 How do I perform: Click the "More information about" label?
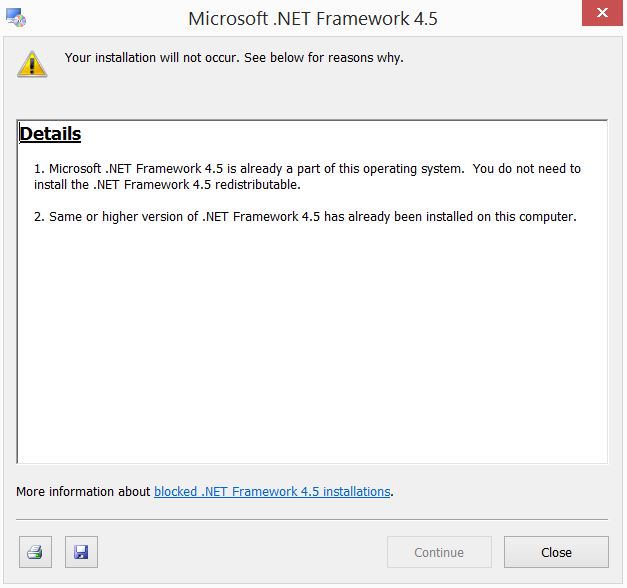84,491
